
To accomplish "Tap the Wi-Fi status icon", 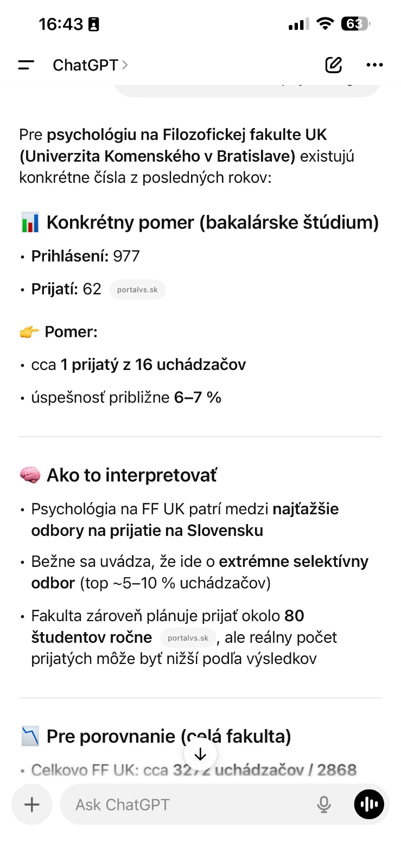I will point(325,24).
